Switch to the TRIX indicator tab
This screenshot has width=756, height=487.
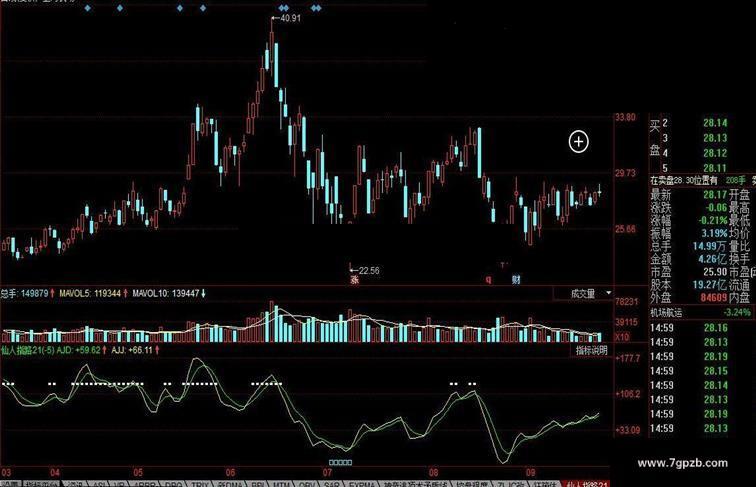click(x=199, y=484)
